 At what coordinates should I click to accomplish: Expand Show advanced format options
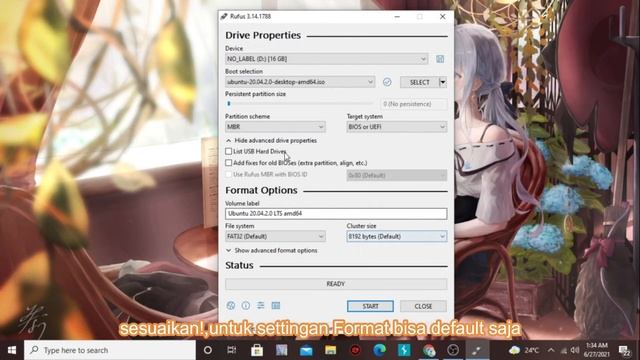(271, 251)
